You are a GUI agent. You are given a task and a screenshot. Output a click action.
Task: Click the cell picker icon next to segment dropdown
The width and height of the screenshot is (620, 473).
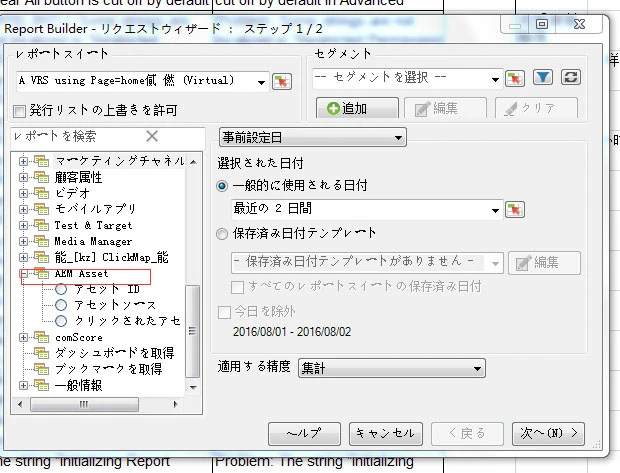pyautogui.click(x=515, y=78)
